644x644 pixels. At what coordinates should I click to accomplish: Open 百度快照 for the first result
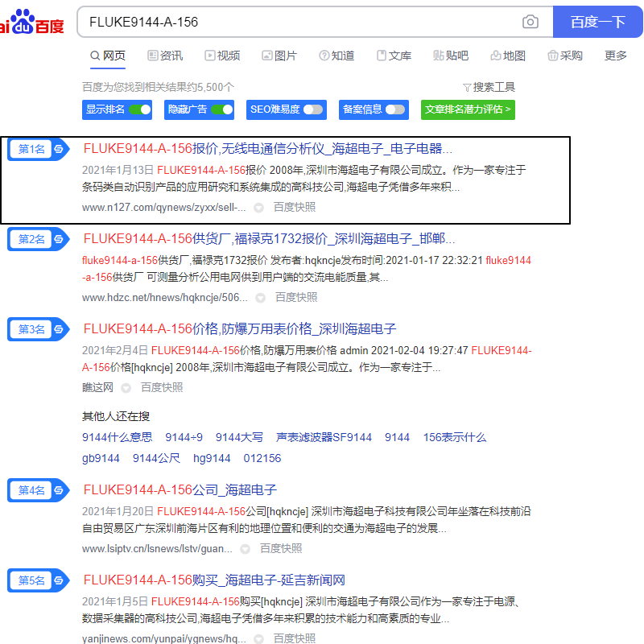tap(295, 208)
